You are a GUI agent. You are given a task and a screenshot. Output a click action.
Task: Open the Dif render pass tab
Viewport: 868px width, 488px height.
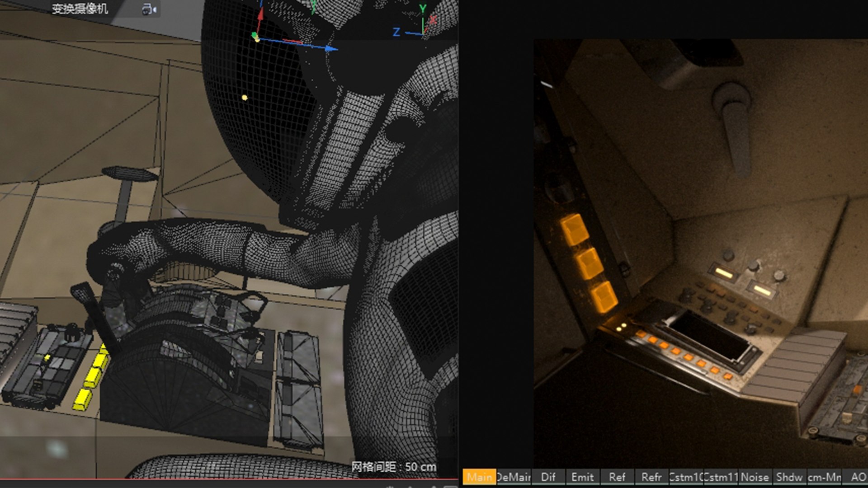point(548,477)
